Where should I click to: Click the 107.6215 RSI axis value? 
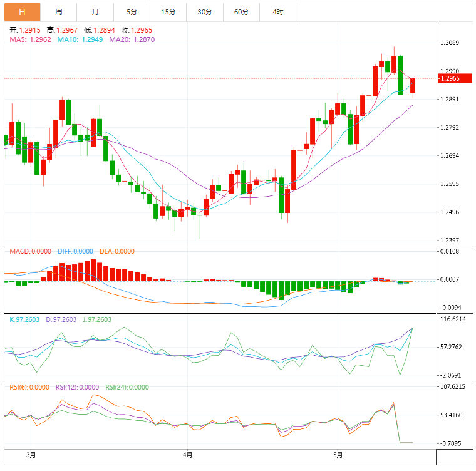pos(453,386)
